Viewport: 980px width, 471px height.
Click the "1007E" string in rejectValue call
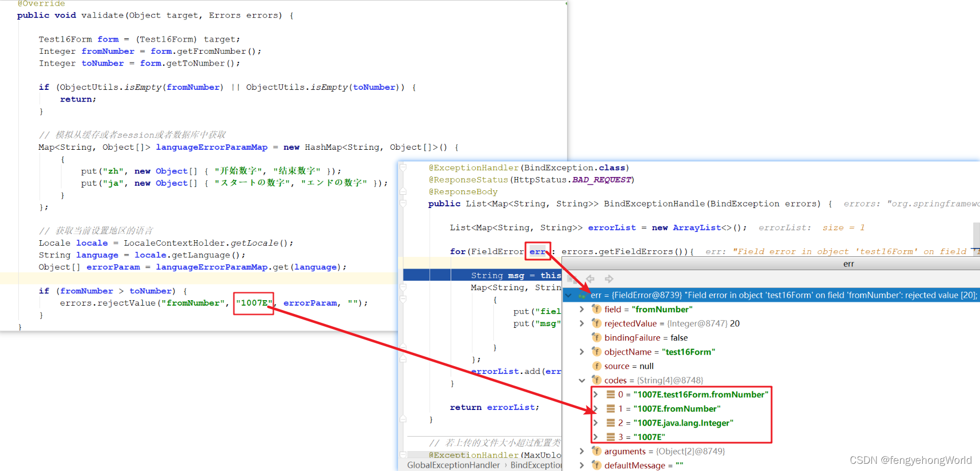(x=254, y=303)
